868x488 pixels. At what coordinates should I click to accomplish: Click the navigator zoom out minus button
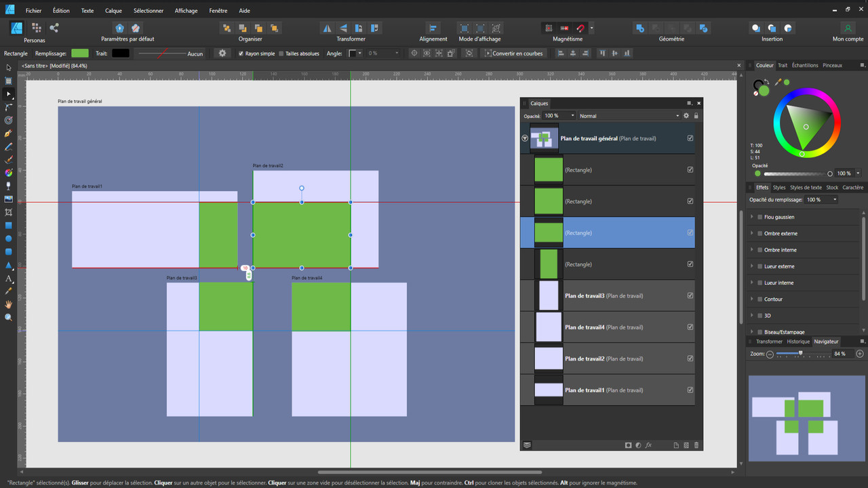click(x=770, y=354)
